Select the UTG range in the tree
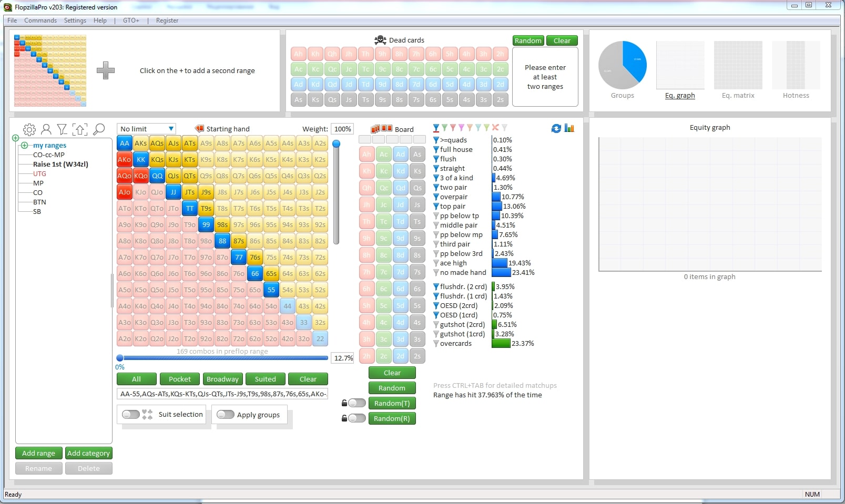Image resolution: width=845 pixels, height=504 pixels. (x=39, y=174)
